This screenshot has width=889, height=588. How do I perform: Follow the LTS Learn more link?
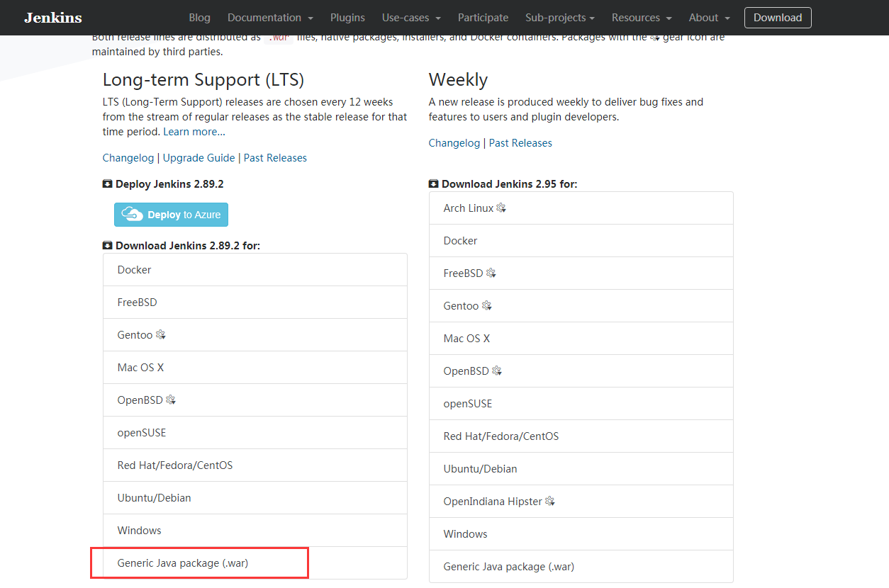click(194, 132)
